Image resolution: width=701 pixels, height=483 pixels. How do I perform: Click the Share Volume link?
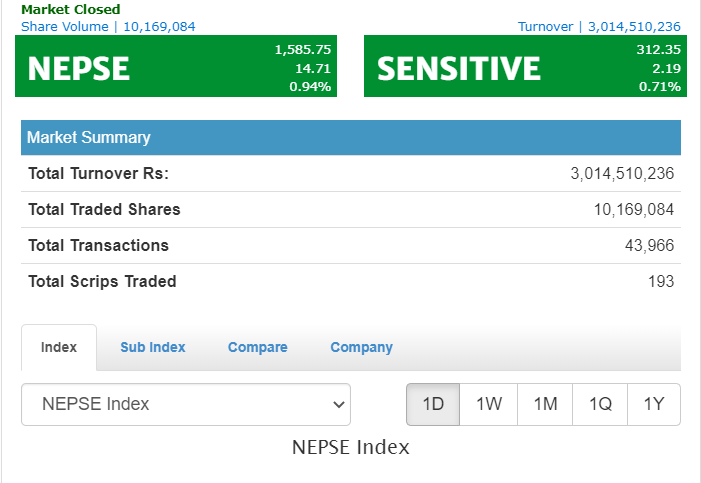pyautogui.click(x=108, y=26)
